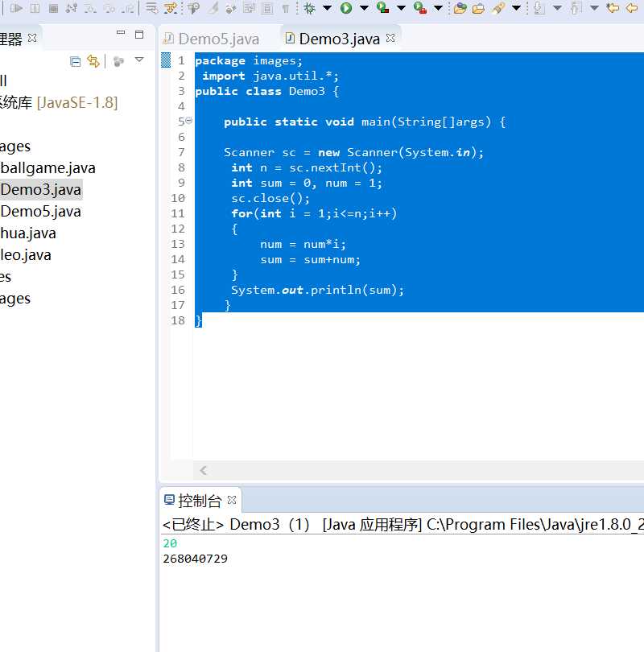The width and height of the screenshot is (644, 652).
Task: Toggle Mark Occurrences highlighter icon
Action: coord(213,8)
